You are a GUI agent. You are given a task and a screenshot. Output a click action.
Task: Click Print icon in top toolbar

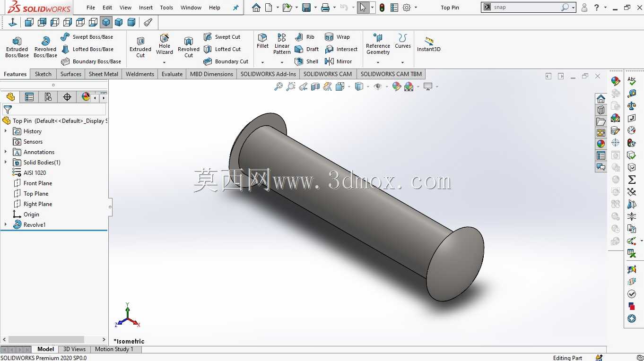(325, 8)
